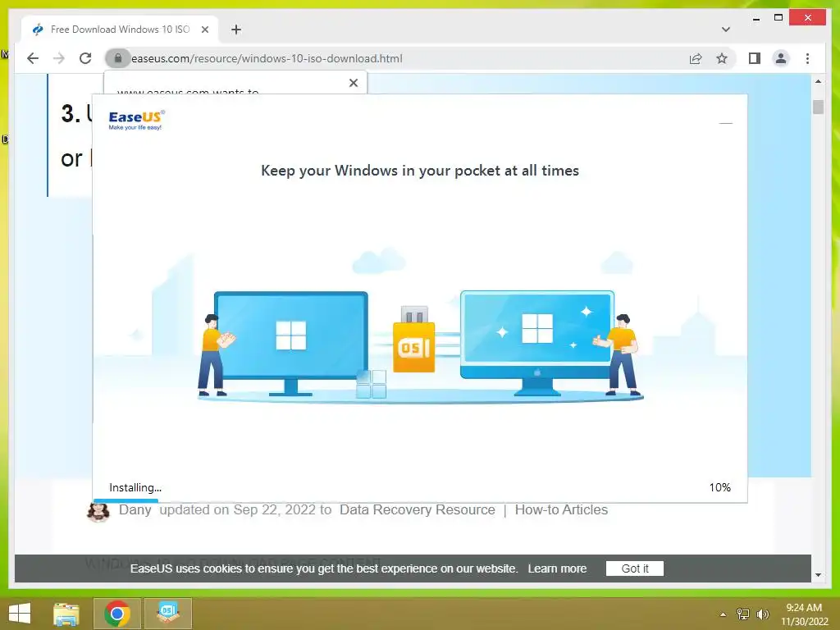
Task: Reload the EaseUS page
Action: [85, 58]
